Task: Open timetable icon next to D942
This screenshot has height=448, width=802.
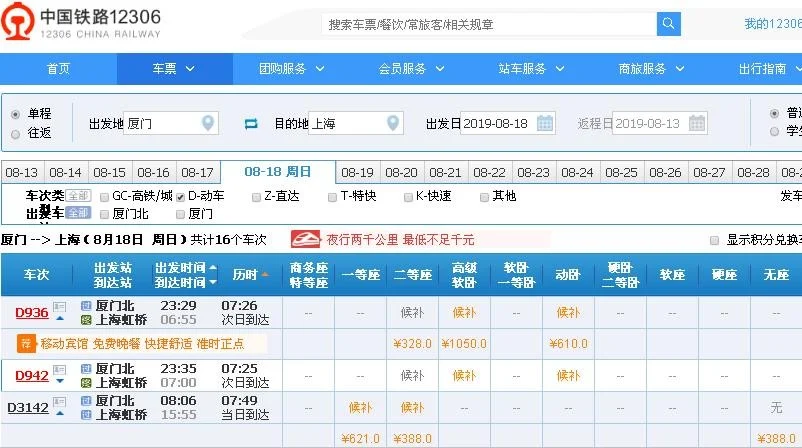Action: point(60,370)
